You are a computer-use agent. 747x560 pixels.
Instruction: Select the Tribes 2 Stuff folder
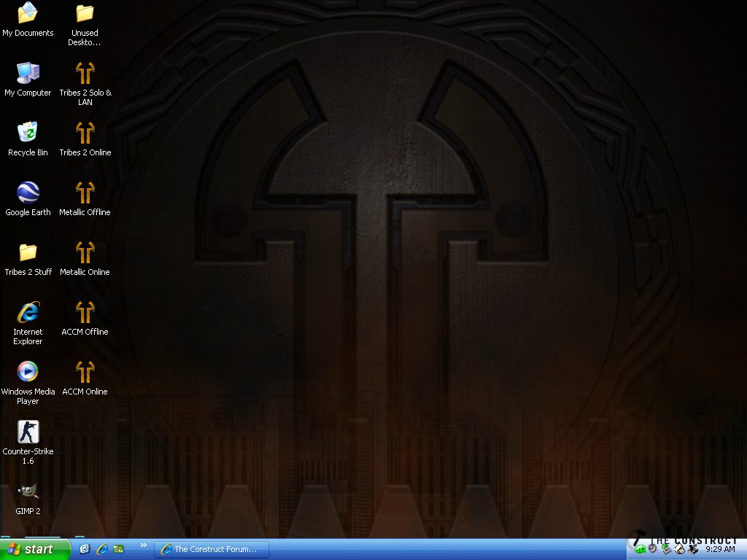tap(28, 259)
